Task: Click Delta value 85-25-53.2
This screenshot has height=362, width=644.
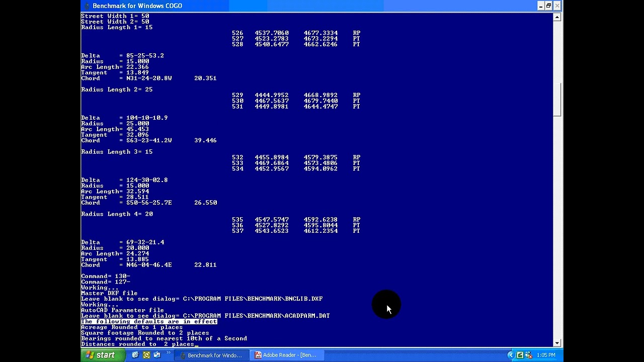Action: click(145, 56)
